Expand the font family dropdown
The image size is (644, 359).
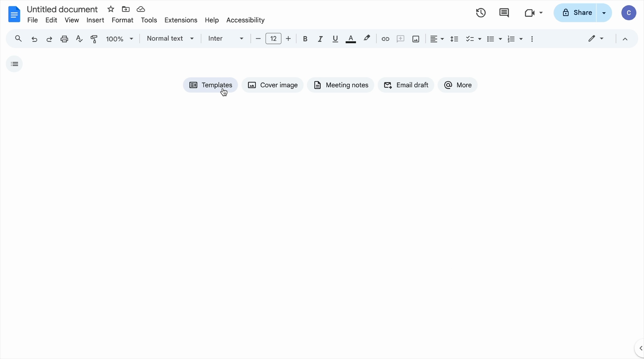(241, 38)
